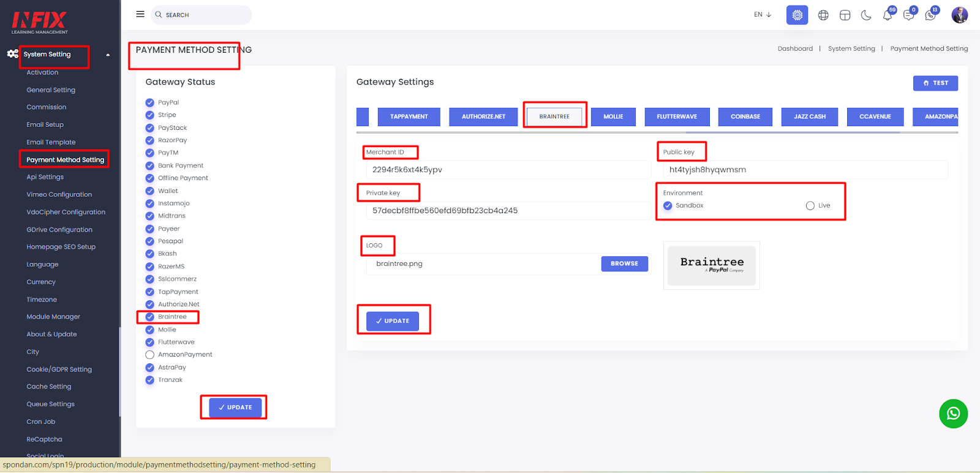
Task: Open the hamburger sidebar toggle
Action: pyautogui.click(x=140, y=14)
